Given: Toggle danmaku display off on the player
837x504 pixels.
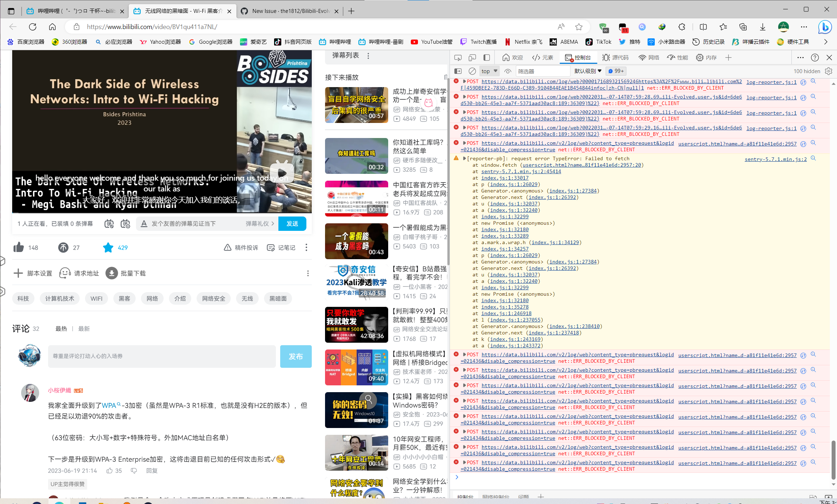Looking at the screenshot, I should coord(109,223).
